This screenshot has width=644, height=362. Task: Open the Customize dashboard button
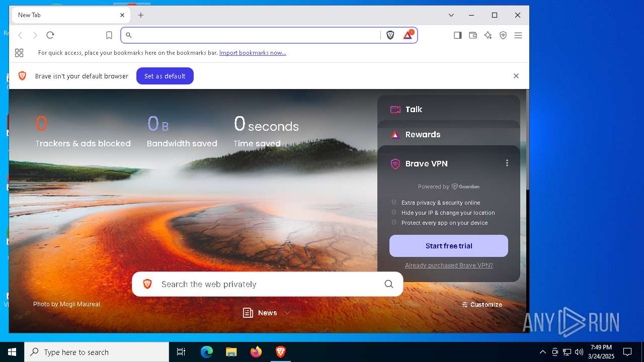482,305
